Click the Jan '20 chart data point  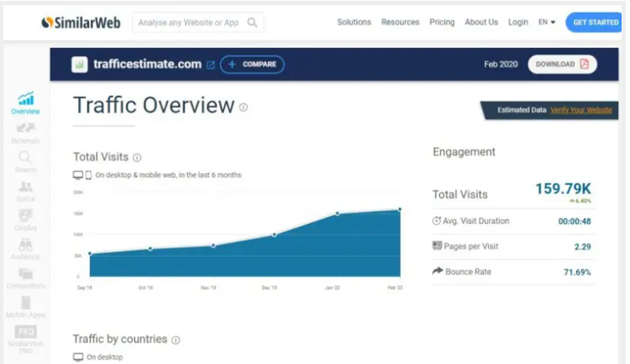(338, 213)
